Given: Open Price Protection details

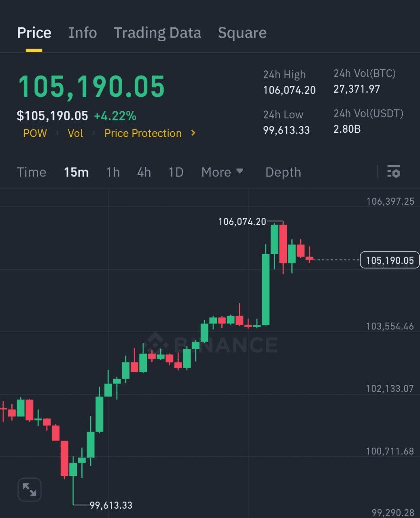Looking at the screenshot, I should pyautogui.click(x=143, y=133).
